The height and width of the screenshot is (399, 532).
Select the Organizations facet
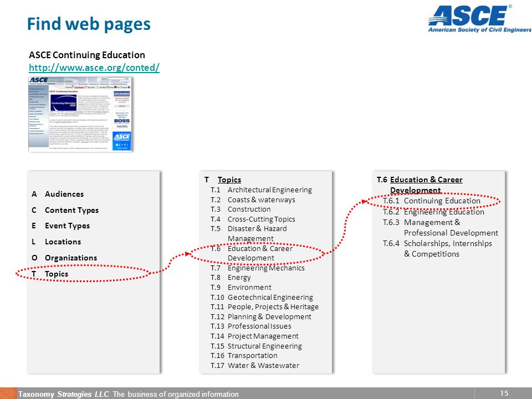click(64, 258)
